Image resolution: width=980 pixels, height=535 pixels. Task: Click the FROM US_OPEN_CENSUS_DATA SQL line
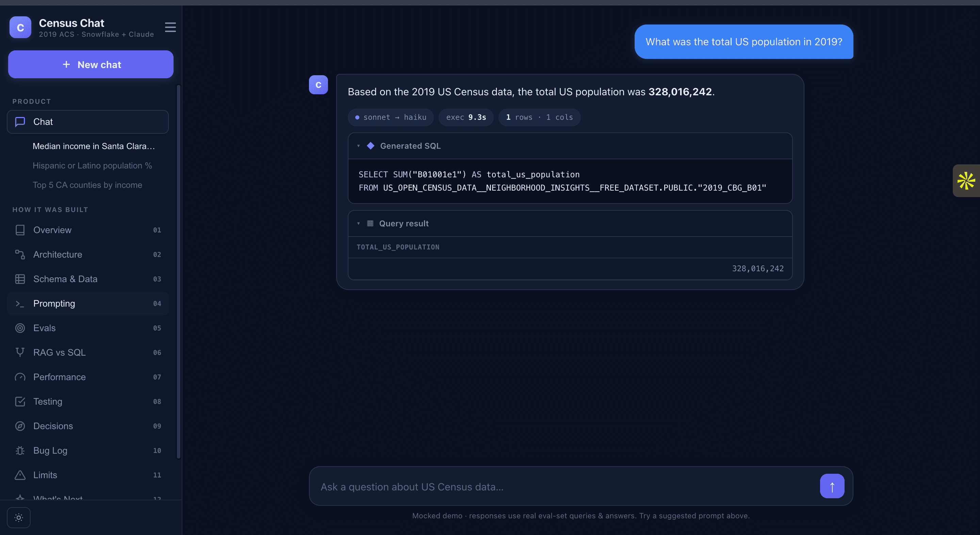[562, 188]
